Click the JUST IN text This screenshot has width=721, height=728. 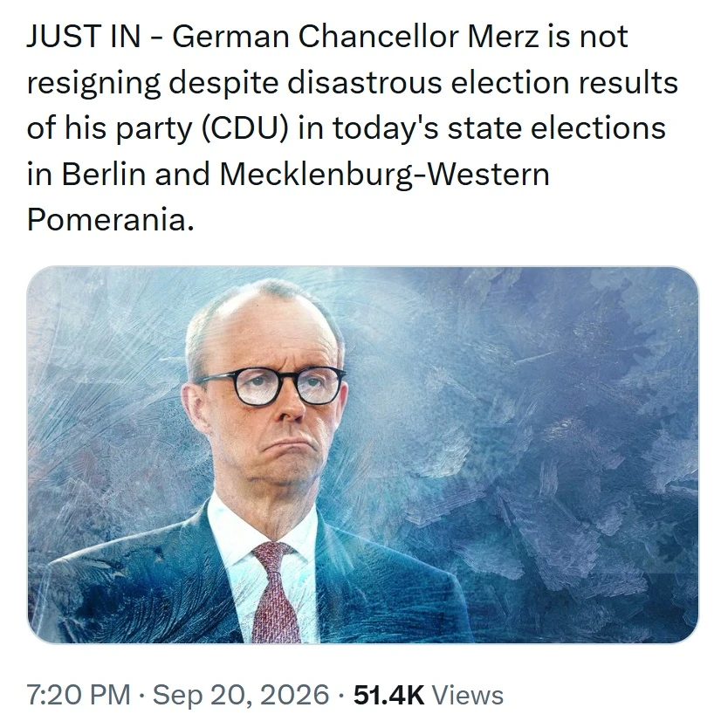84,36
